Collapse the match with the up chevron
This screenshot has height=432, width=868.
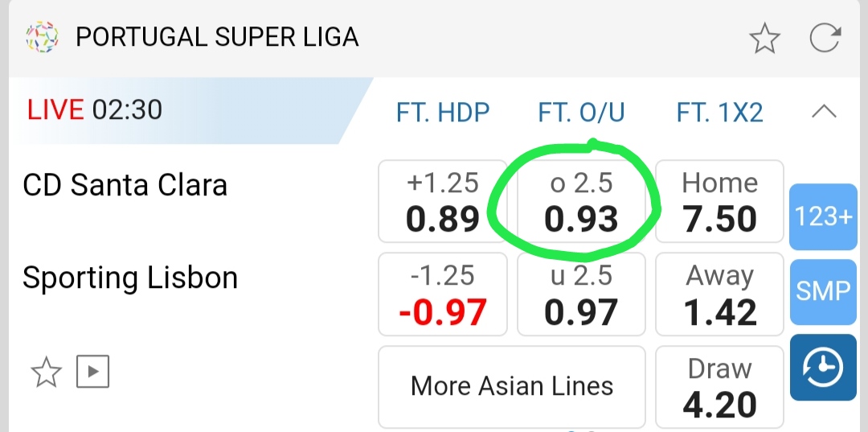tap(825, 112)
